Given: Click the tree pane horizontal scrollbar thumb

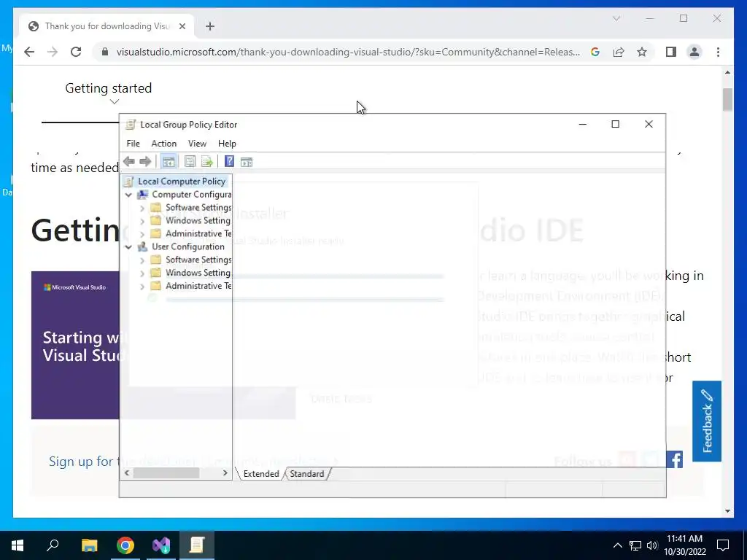Looking at the screenshot, I should click(x=166, y=472).
